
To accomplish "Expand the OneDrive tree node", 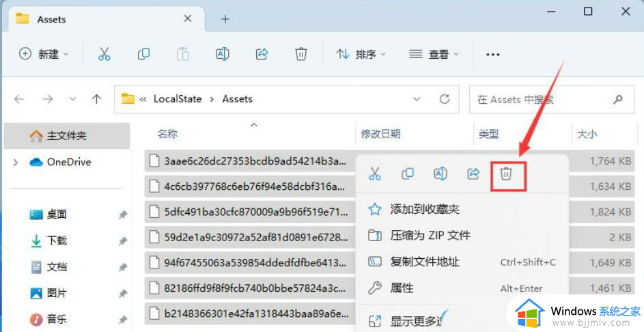I will coord(16,163).
